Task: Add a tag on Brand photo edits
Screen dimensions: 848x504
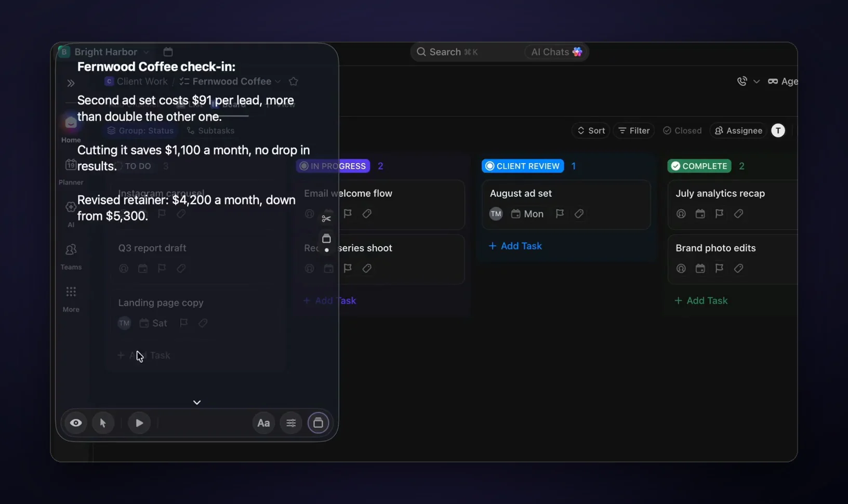Action: tap(738, 268)
